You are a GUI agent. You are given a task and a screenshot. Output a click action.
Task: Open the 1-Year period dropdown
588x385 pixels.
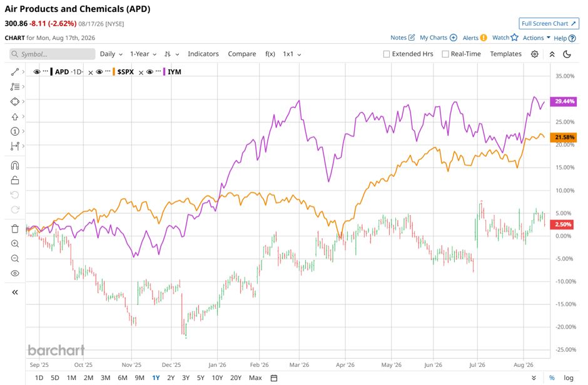tap(143, 54)
